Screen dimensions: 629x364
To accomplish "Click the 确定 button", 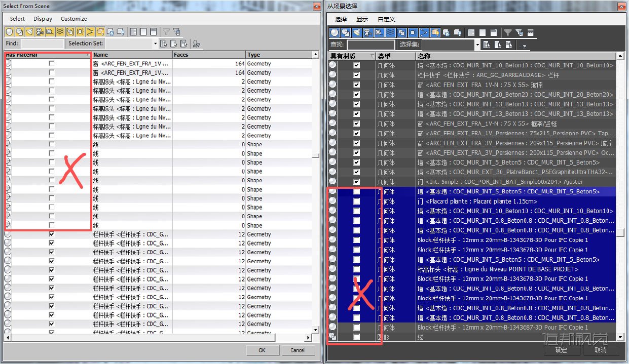I will coord(561,350).
